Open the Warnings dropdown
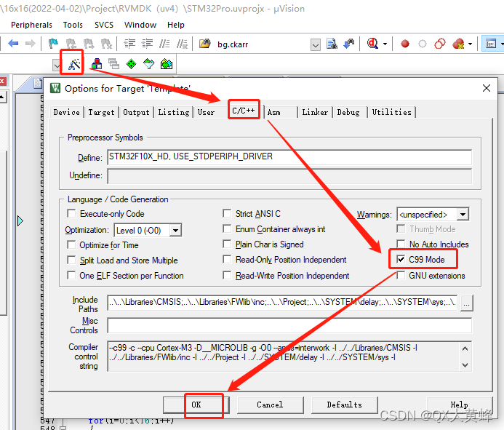Screen dimensions: 504x430 463,214
